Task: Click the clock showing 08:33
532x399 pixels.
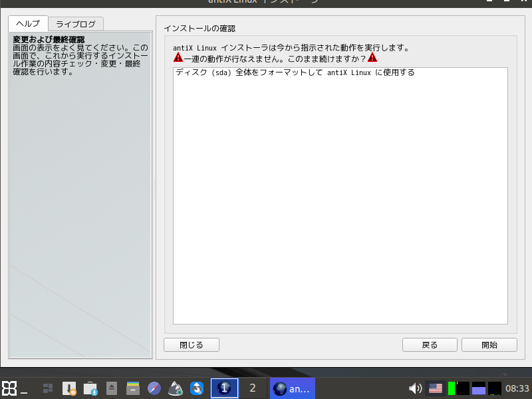Action: click(x=517, y=388)
